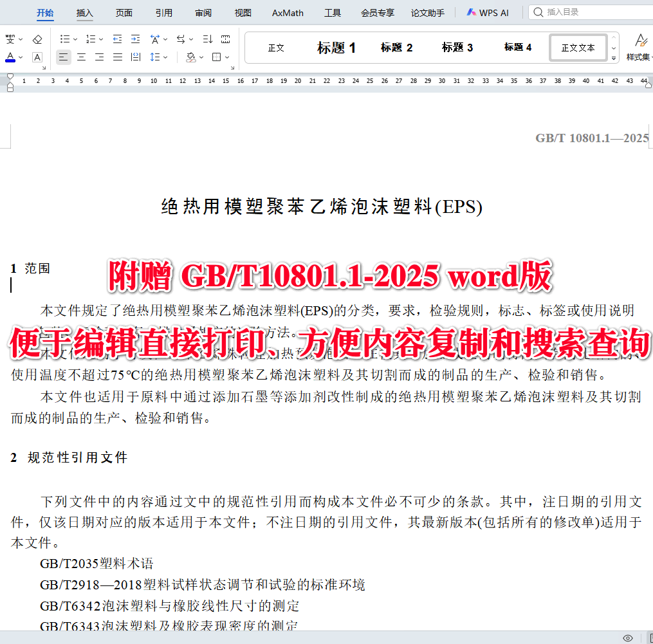Click right indent marker on ruler
This screenshot has width=653, height=644.
click(648, 85)
